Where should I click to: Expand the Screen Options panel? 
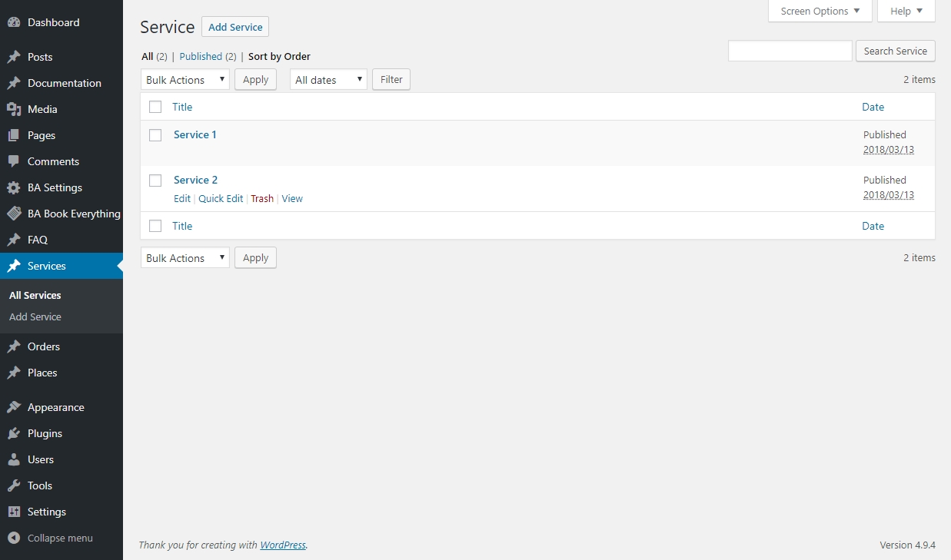(x=820, y=12)
